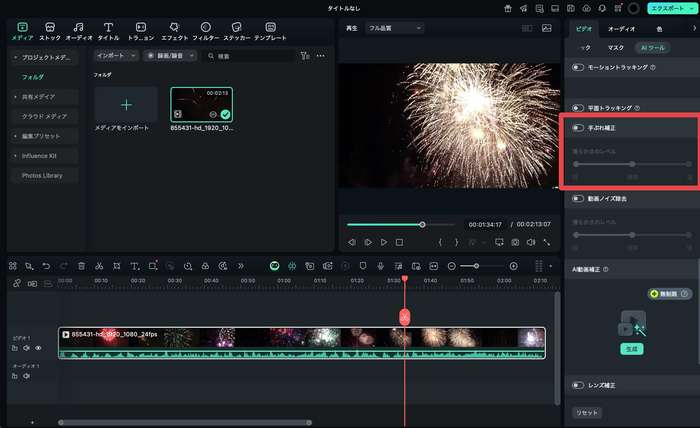Open the 録画/録音 dropdown
This screenshot has height=428, width=700.
coord(170,56)
